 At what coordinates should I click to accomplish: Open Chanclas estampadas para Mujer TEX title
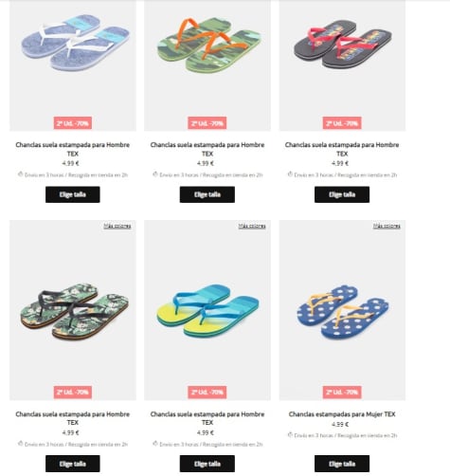point(342,414)
